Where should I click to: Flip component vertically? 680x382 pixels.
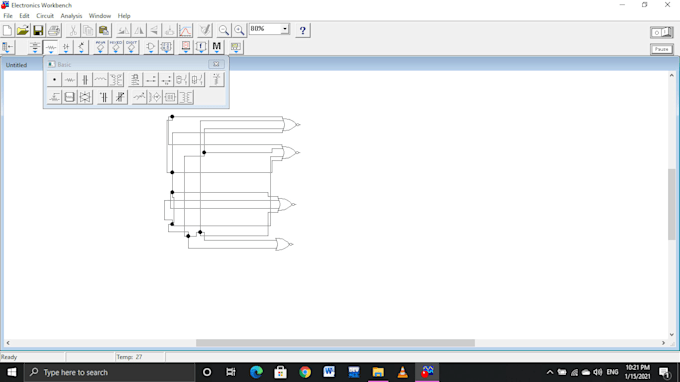154,30
